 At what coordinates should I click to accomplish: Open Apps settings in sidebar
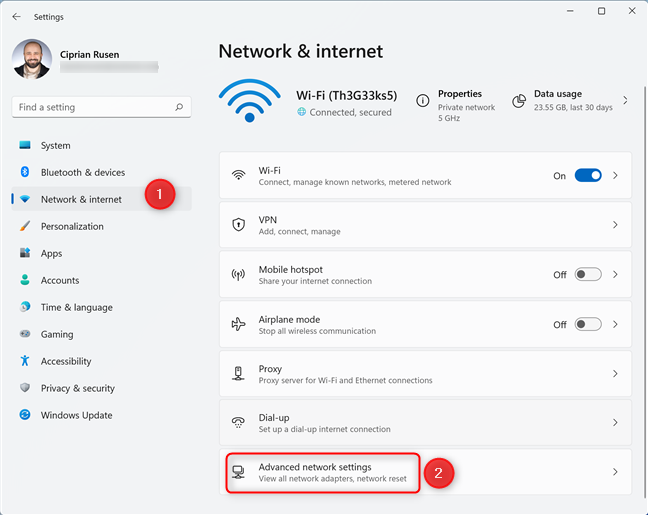[101, 253]
